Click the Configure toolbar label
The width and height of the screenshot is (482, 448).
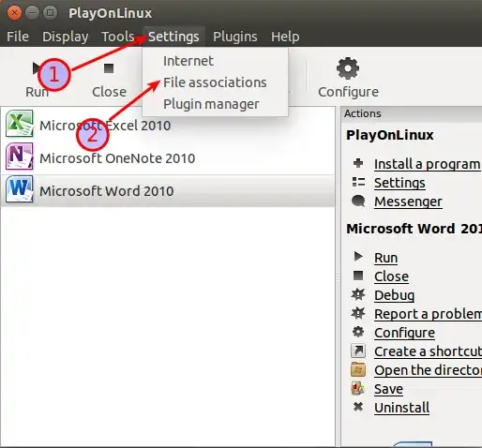(x=348, y=92)
